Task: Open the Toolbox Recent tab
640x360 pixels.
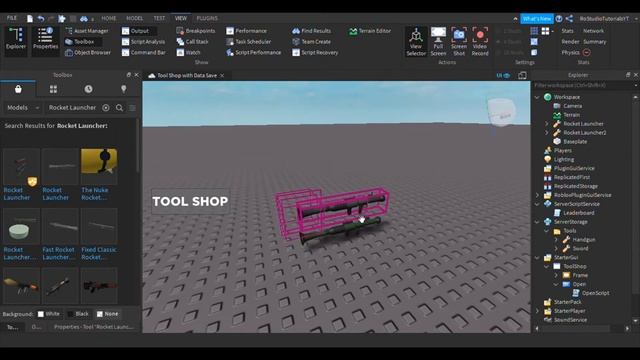Action: (89, 89)
